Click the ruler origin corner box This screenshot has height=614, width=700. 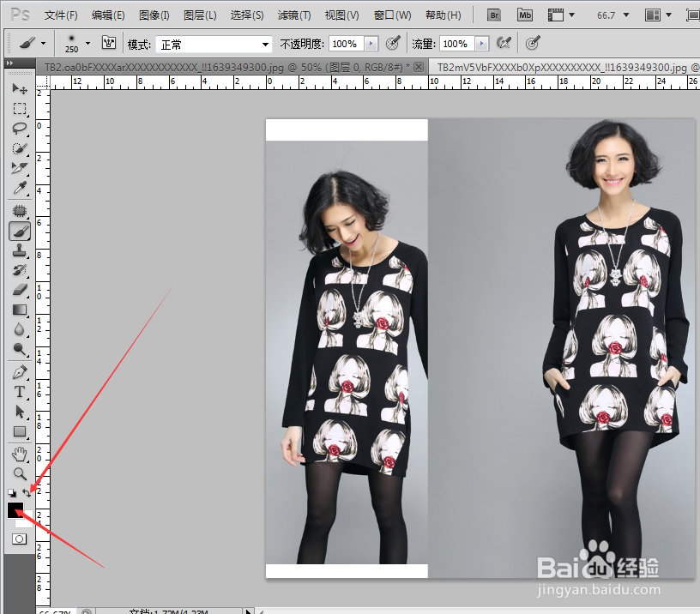coord(42,82)
